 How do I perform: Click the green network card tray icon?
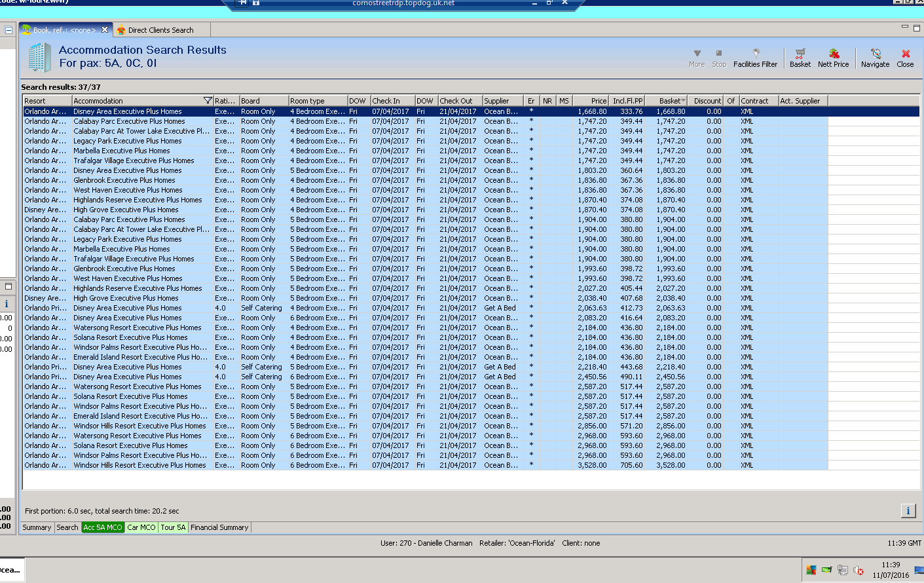click(x=827, y=570)
